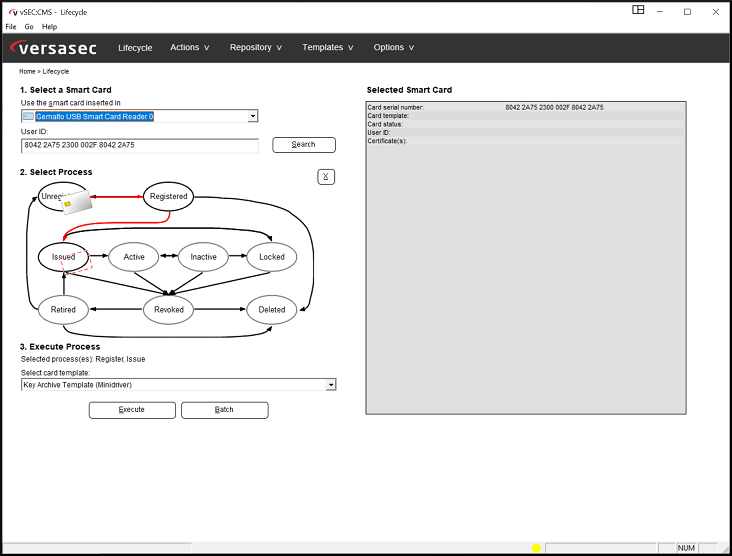
Task: Select the Revoked state node
Action: (x=169, y=310)
